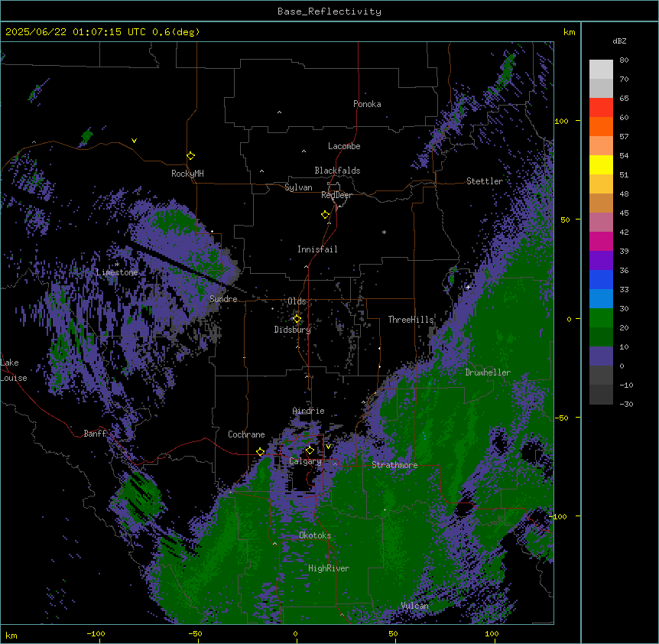Click the yellow V marker northwest of RockyMH
659x644 pixels.
[134, 141]
